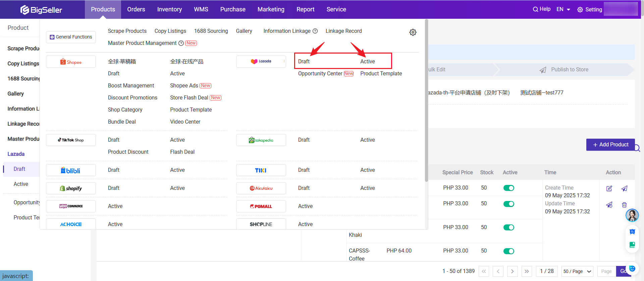
Task: Open the Inventory top menu
Action: pos(169,9)
